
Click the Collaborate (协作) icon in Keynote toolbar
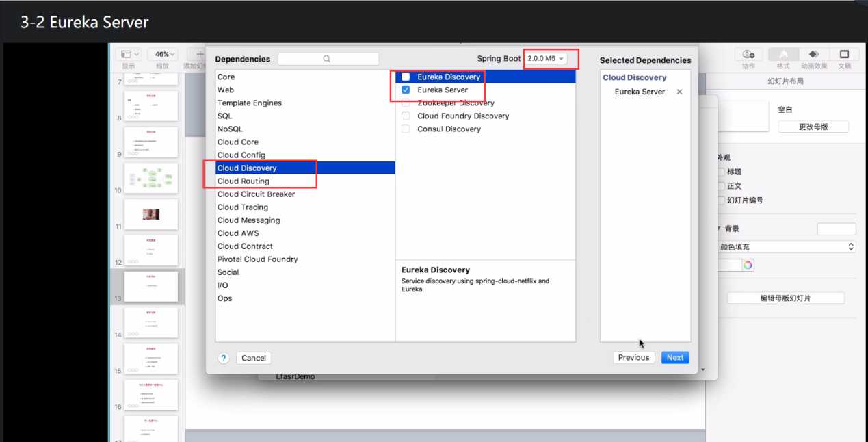click(x=748, y=55)
